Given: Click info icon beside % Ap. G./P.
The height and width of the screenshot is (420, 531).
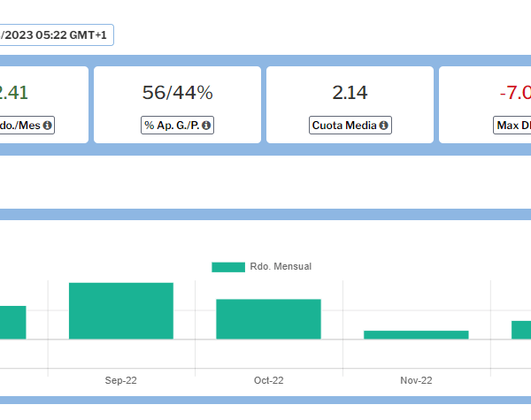Looking at the screenshot, I should pyautogui.click(x=206, y=126).
